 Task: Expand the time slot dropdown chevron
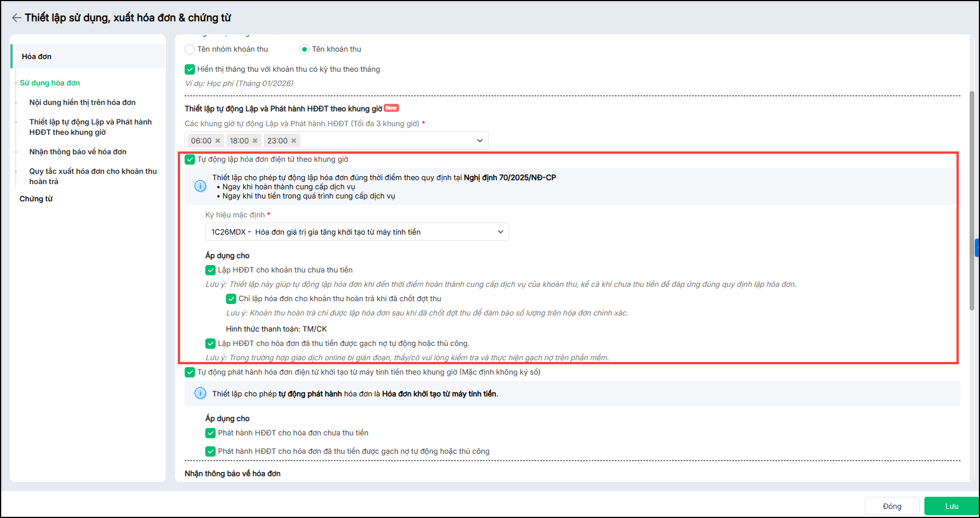tap(479, 141)
